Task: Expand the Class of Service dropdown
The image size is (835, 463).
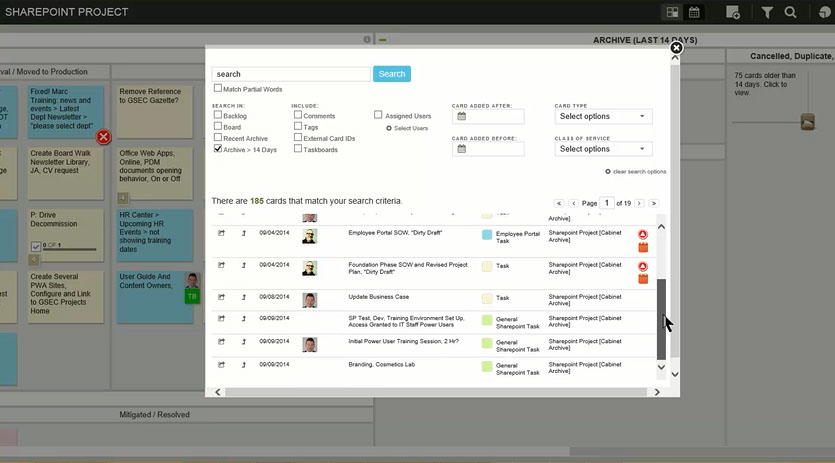Action: (603, 149)
